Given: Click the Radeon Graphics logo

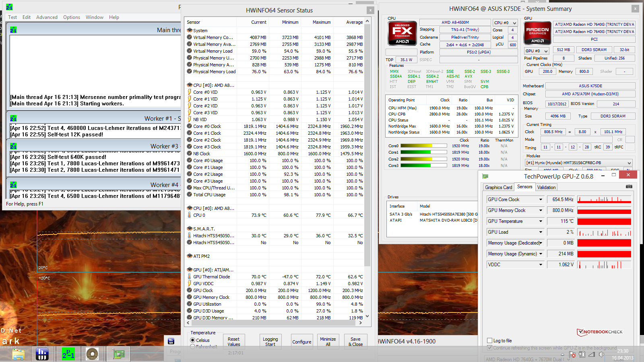Looking at the screenshot, I should (537, 33).
